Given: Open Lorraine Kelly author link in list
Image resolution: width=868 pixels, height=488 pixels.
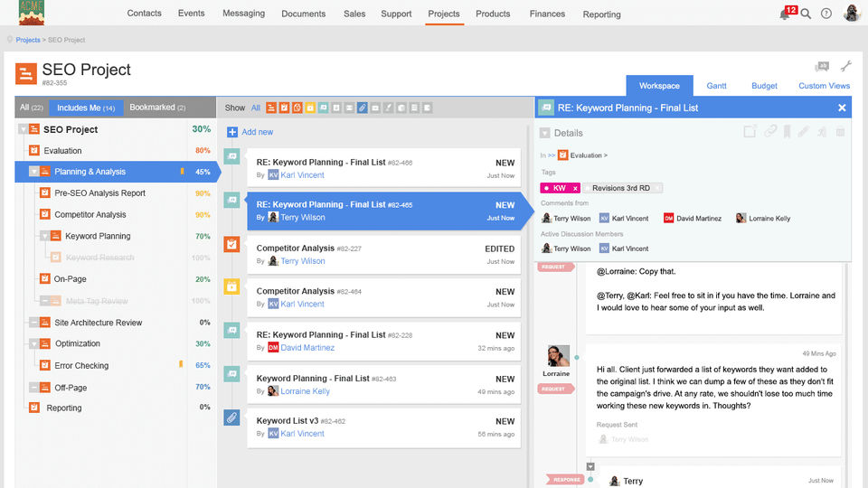Looking at the screenshot, I should pyautogui.click(x=305, y=391).
